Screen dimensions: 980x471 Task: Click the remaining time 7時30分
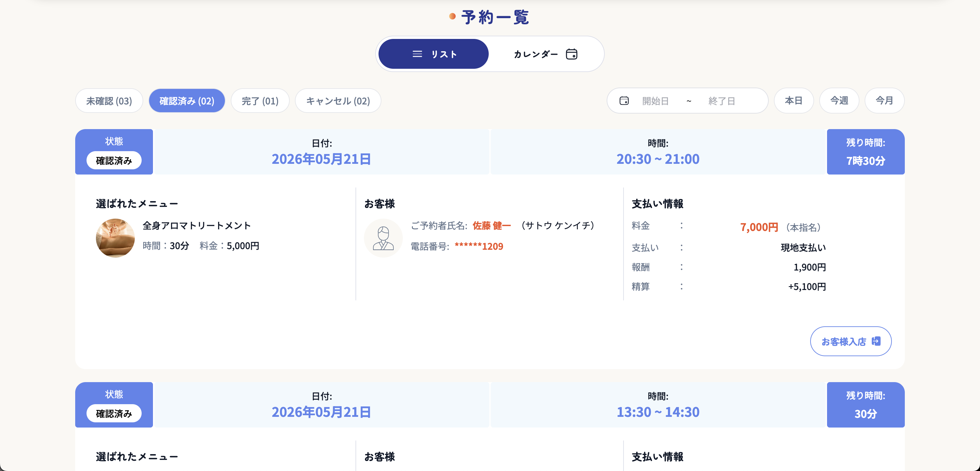click(866, 161)
